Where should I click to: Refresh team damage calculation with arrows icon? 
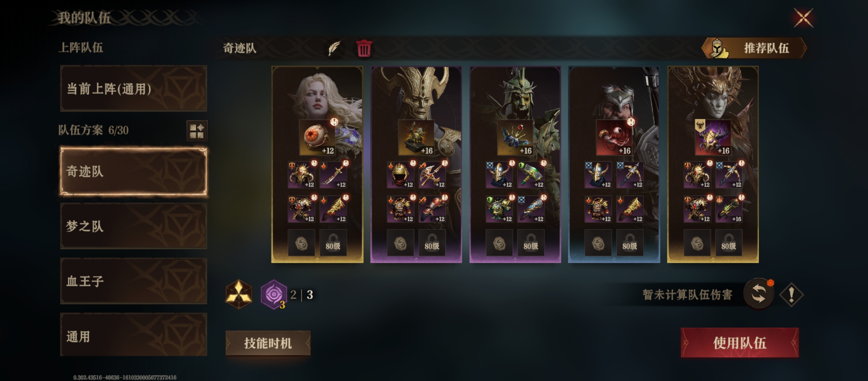[x=759, y=294]
